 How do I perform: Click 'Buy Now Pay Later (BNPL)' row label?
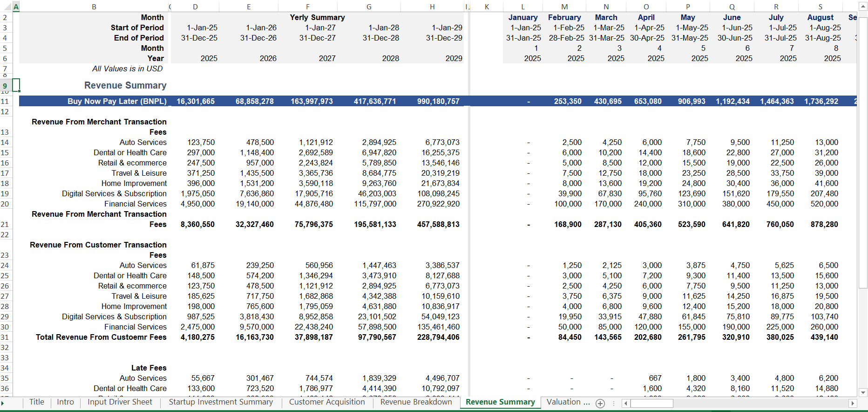pyautogui.click(x=117, y=101)
